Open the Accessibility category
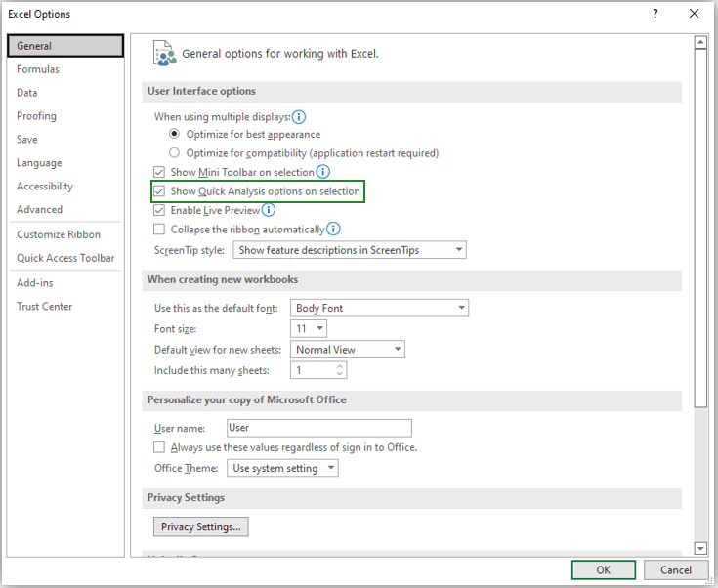Image resolution: width=718 pixels, height=588 pixels. pos(65,186)
